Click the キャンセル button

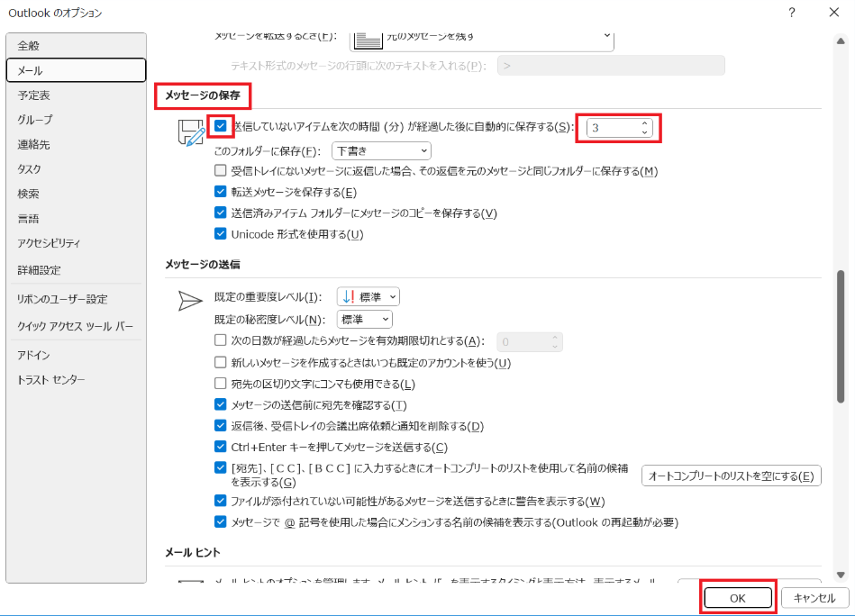click(814, 598)
